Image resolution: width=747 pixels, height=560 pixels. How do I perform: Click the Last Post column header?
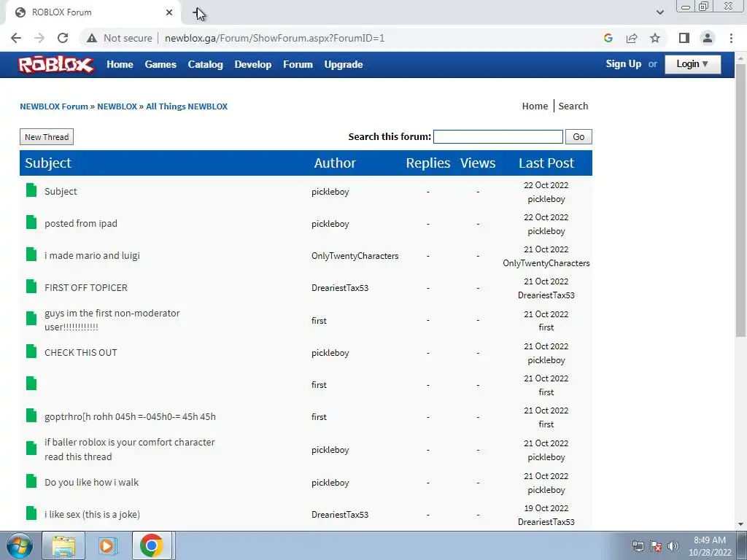[546, 163]
